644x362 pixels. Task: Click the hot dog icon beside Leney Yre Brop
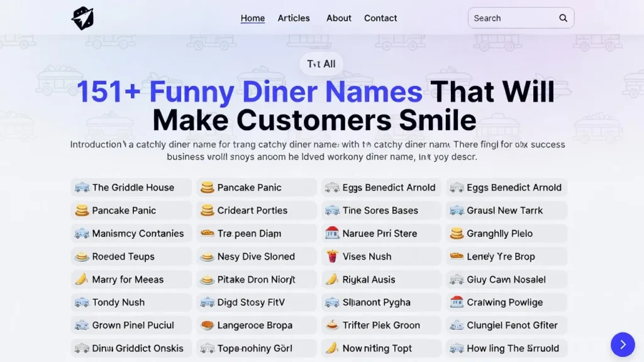pos(457,256)
